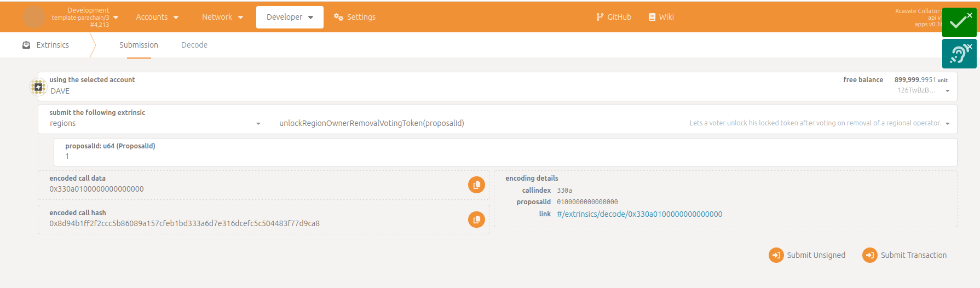
Task: Click the Submit Transaction arrow icon
Action: click(x=870, y=255)
